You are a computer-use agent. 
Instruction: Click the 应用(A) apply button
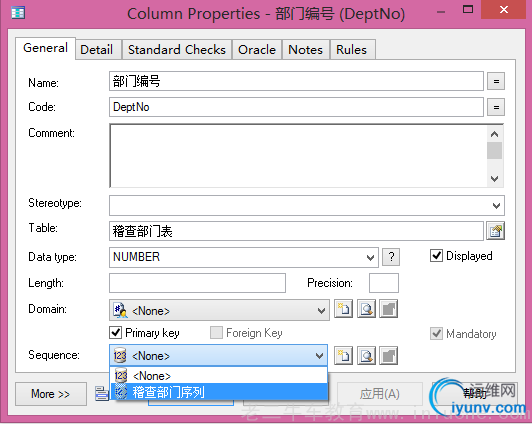pos(380,394)
